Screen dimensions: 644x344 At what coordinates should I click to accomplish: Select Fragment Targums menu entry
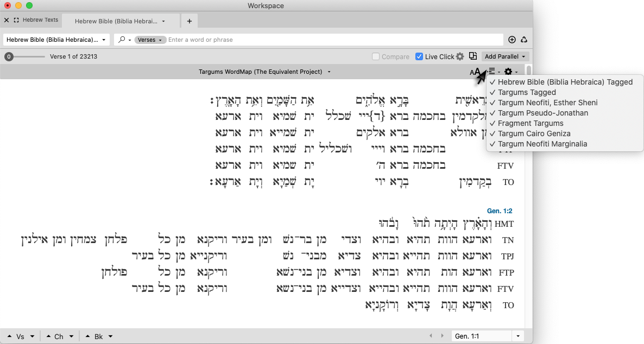click(531, 123)
